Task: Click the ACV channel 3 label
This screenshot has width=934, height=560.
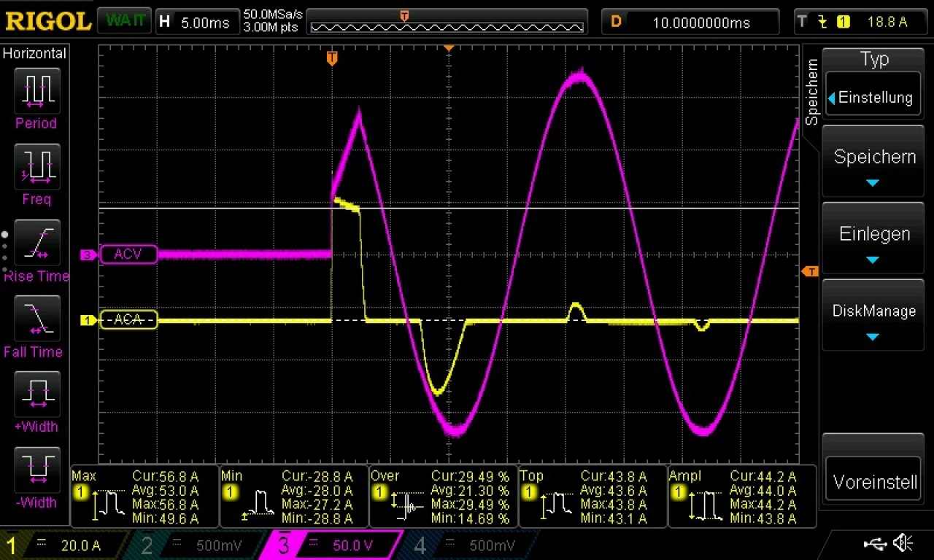Action: click(128, 254)
